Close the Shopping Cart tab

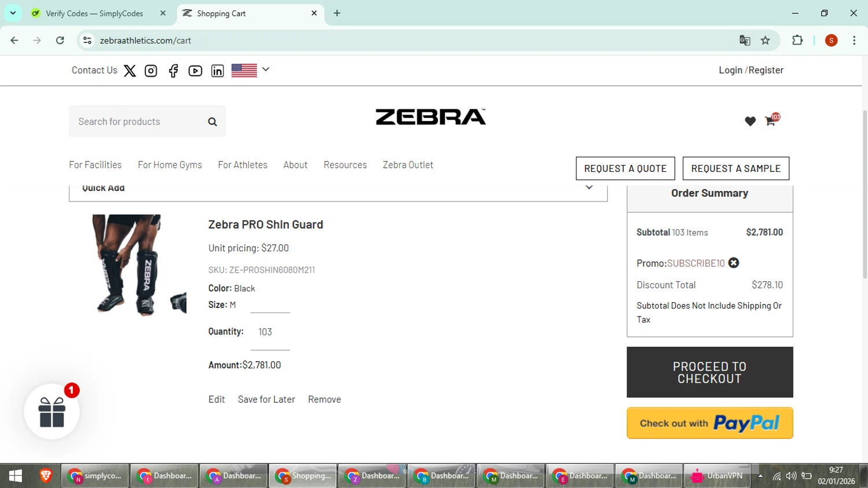click(314, 13)
